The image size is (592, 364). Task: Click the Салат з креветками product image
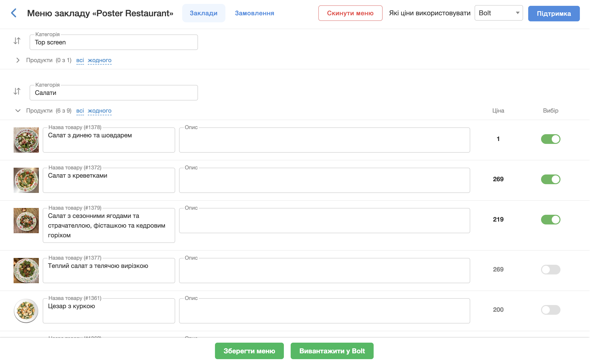pyautogui.click(x=26, y=180)
